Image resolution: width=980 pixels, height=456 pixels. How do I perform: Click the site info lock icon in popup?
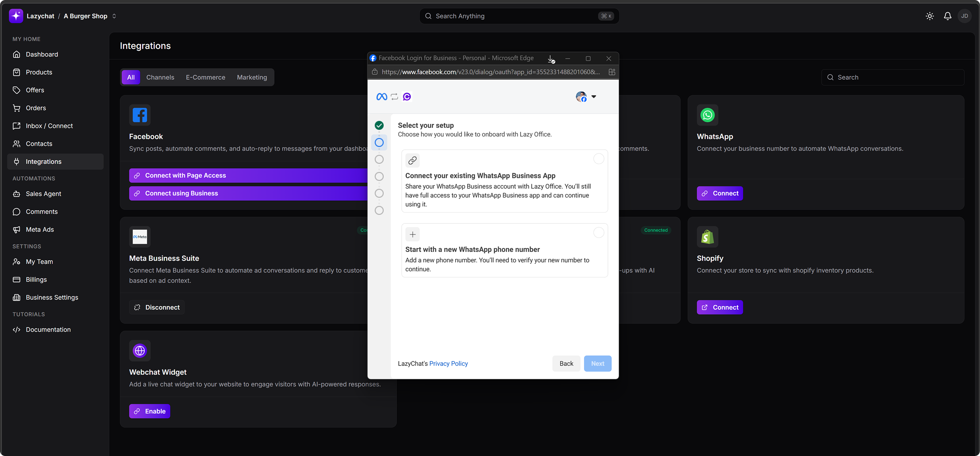(x=375, y=72)
